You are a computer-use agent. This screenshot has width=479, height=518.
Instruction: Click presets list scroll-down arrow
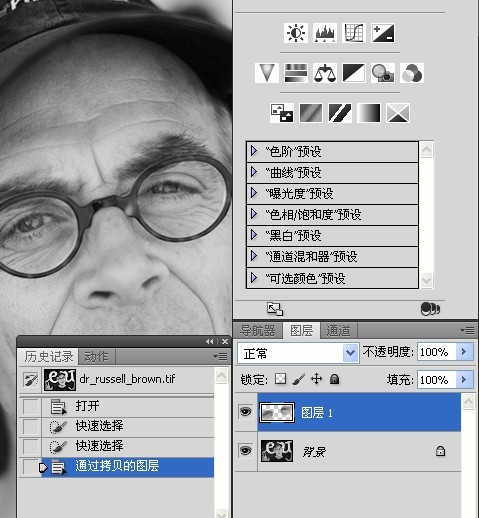click(427, 280)
